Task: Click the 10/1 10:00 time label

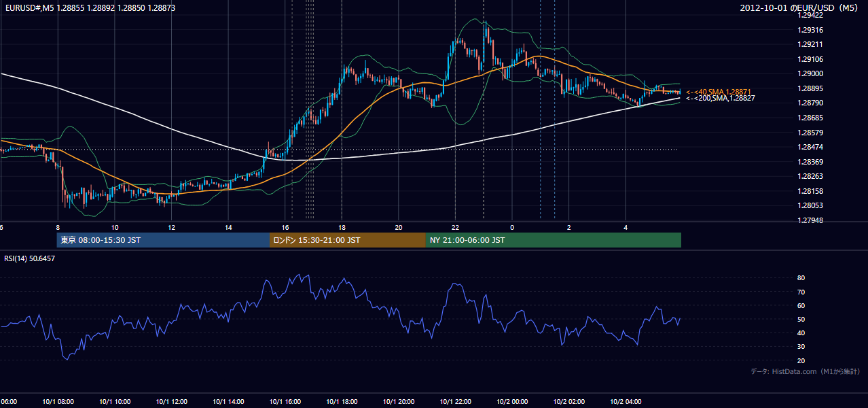Action: 115,402
